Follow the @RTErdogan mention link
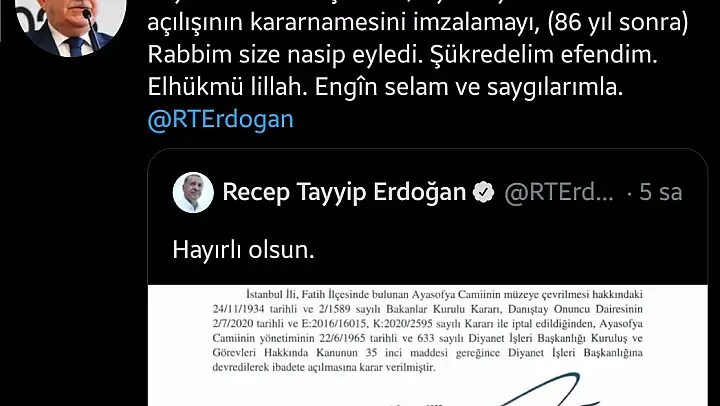 [x=220, y=119]
